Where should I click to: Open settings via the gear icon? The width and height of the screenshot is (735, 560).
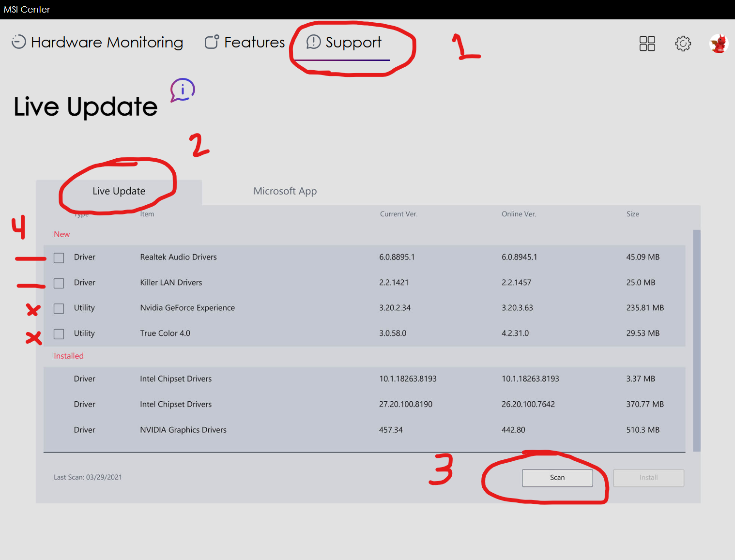683,44
